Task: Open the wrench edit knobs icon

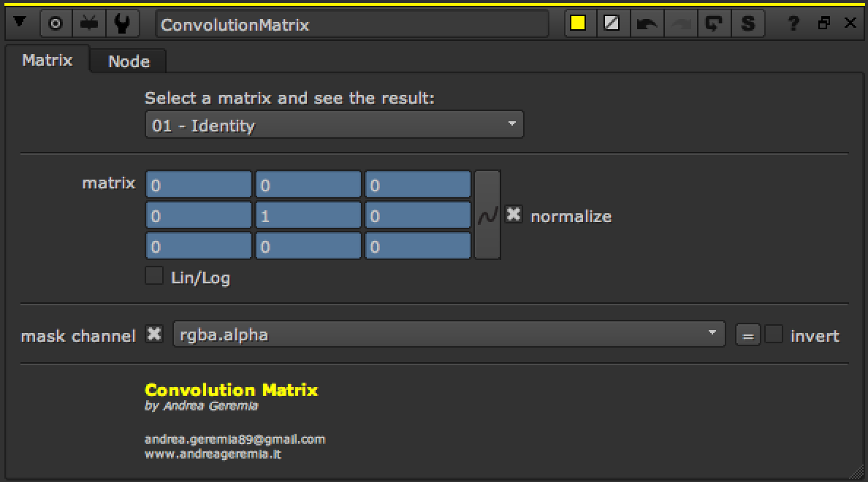Action: click(123, 23)
